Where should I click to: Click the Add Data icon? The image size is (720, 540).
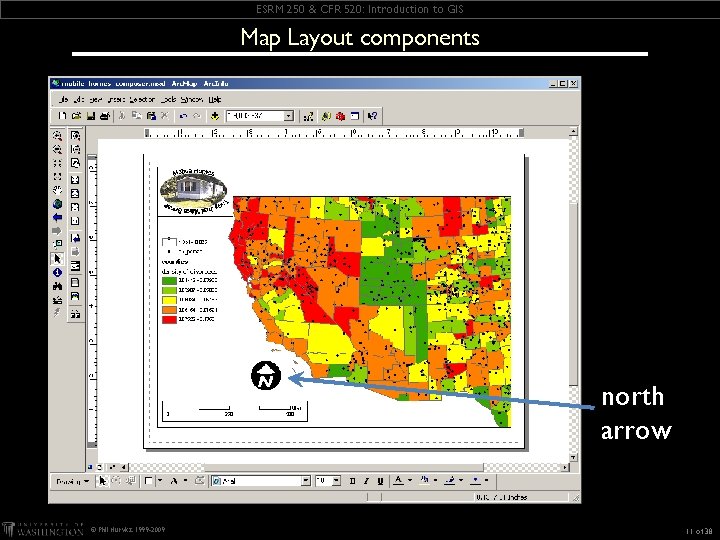pyautogui.click(x=214, y=116)
